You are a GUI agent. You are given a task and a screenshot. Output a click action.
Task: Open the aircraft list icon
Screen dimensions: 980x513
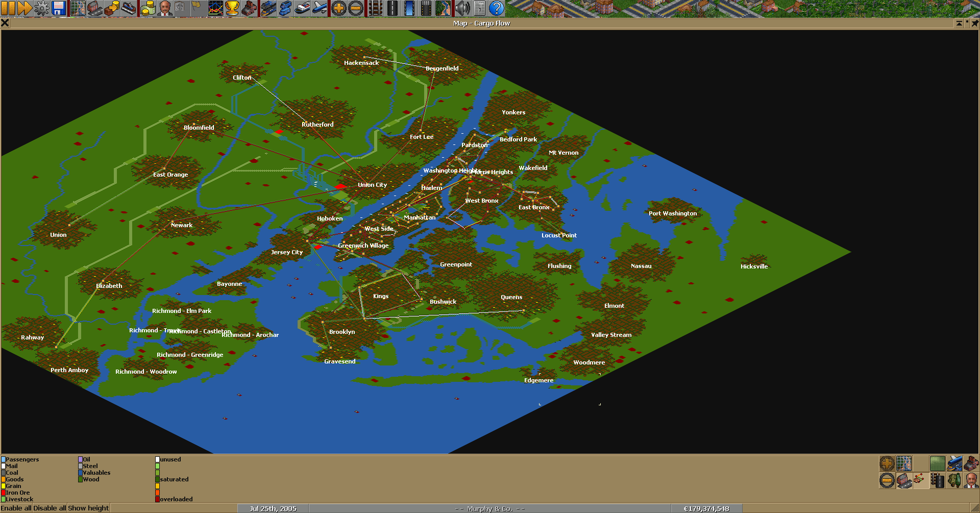[319, 8]
